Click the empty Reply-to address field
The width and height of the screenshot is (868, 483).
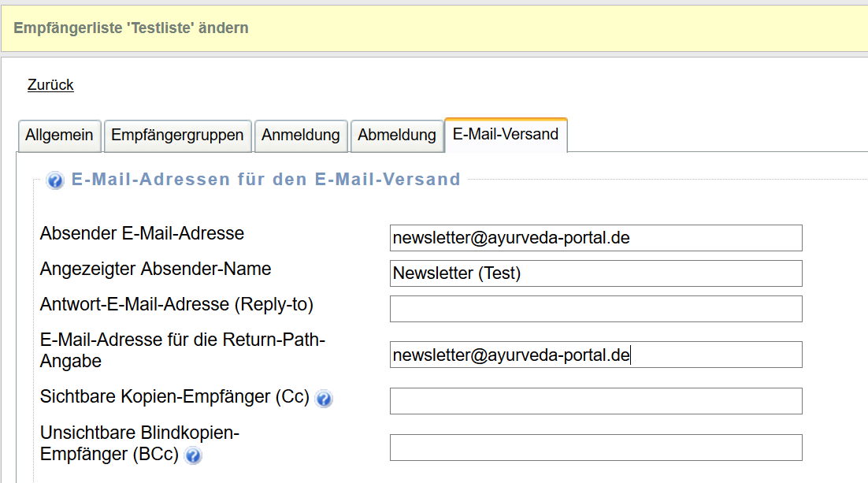(x=595, y=309)
